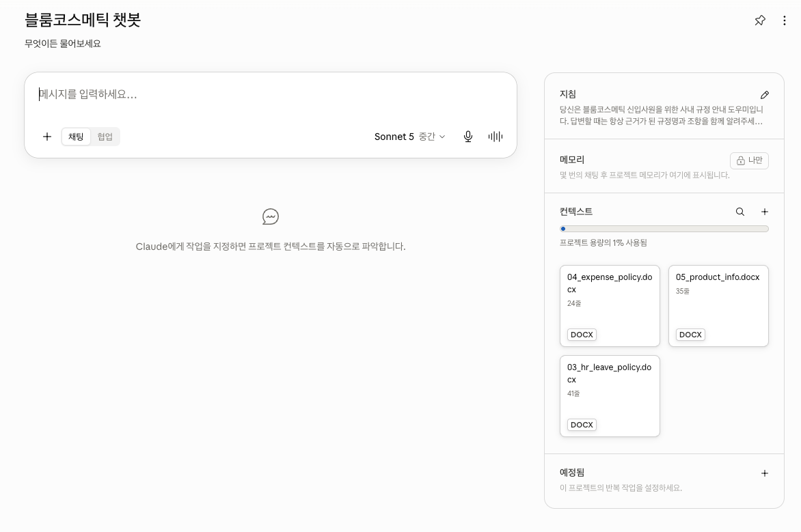
Task: Click the 블룸코스메틱 챗봇 project title
Action: coord(82,20)
